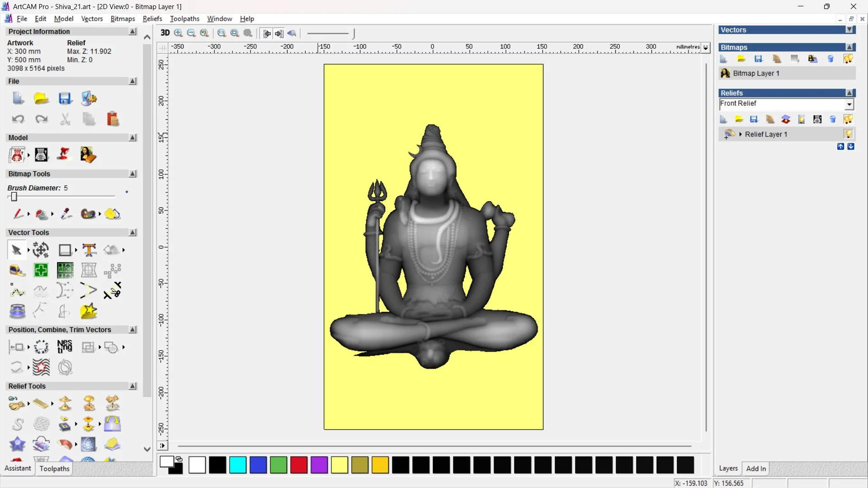Toggle visibility of Relief Layer 1 lightbulb

click(x=849, y=134)
